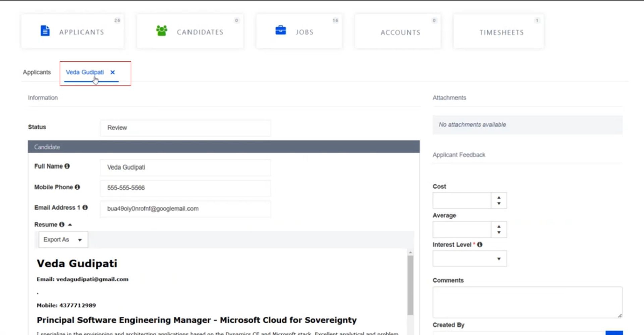The height and width of the screenshot is (335, 644).
Task: Open the Applicants document icon tile
Action: pos(45,31)
